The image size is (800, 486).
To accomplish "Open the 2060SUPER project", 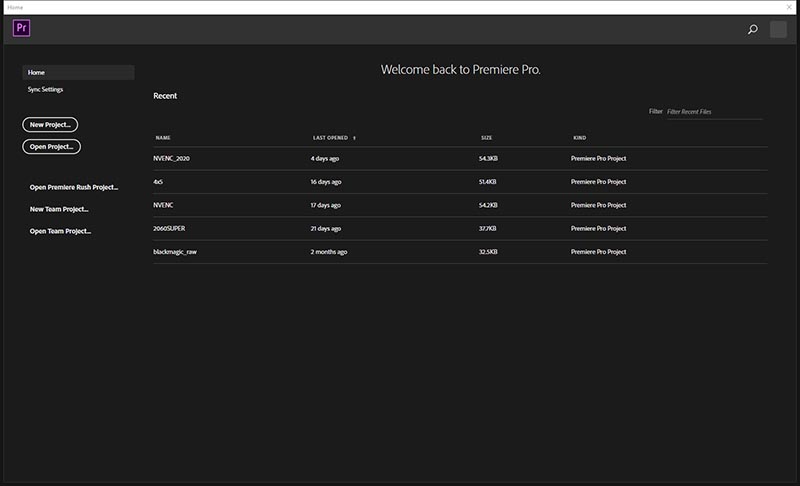I will point(169,228).
